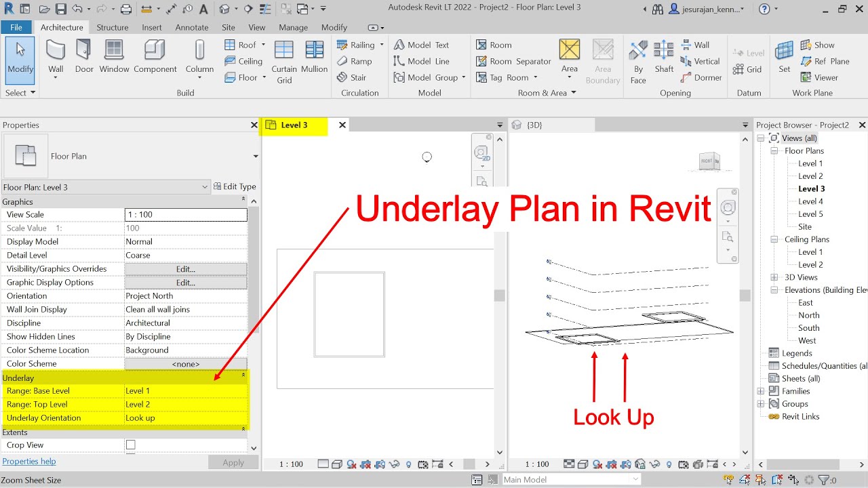This screenshot has height=488, width=868.
Task: Click Edit Type button
Action: (235, 186)
